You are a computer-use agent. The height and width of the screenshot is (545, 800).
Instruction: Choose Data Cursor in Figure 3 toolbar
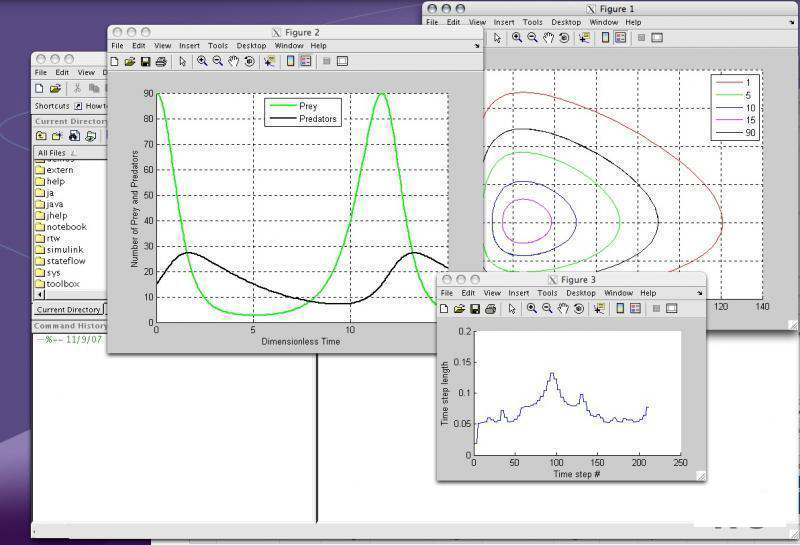[x=599, y=309]
